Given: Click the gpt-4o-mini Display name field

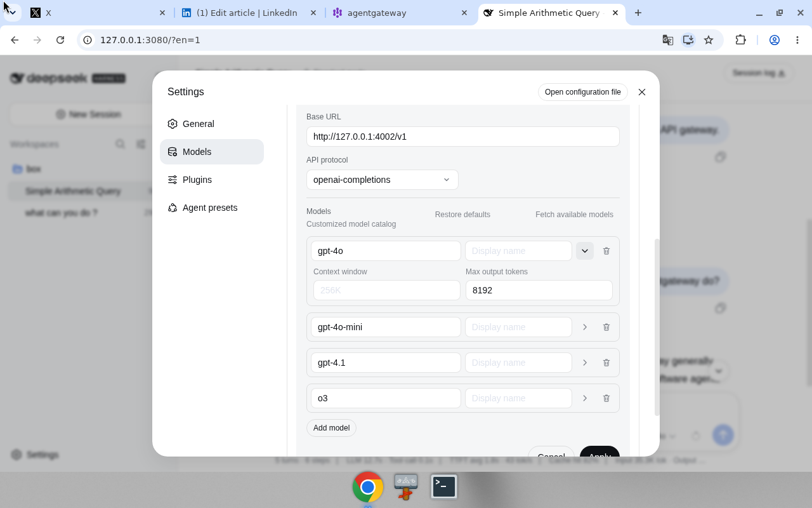Looking at the screenshot, I should tap(518, 327).
